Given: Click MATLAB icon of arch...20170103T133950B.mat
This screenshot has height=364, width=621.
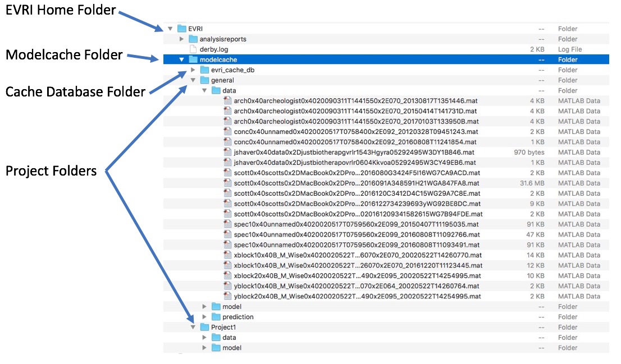Looking at the screenshot, I should 227,121.
